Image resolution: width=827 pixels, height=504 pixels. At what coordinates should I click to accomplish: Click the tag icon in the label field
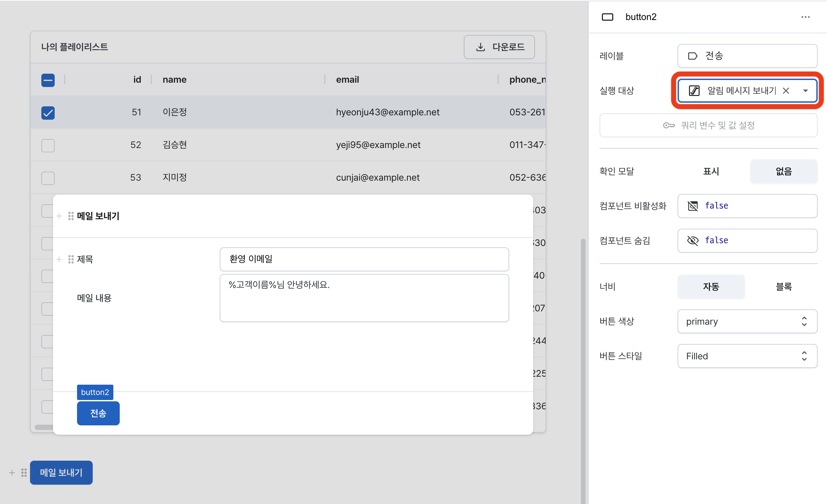692,56
